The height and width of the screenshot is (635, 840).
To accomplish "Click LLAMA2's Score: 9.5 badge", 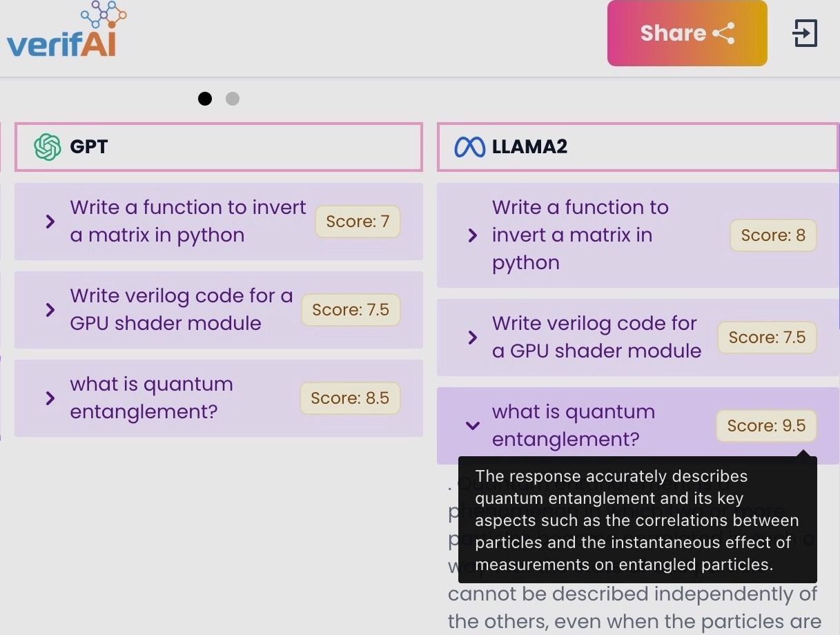I will 766,426.
